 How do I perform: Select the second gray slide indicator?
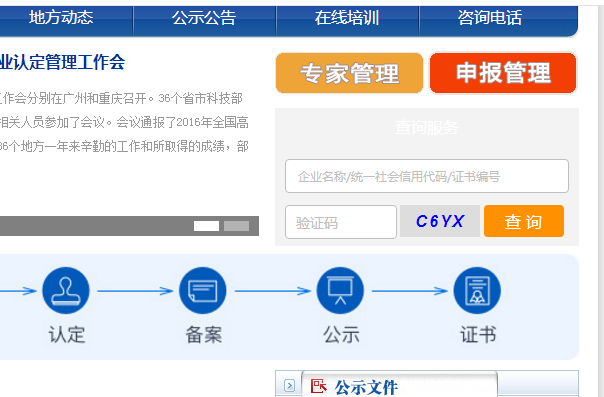[237, 226]
